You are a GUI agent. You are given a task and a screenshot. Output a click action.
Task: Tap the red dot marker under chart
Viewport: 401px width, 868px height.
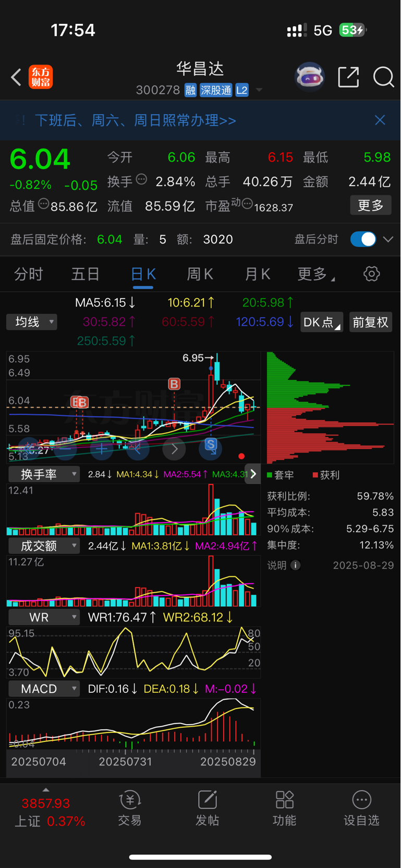click(241, 456)
